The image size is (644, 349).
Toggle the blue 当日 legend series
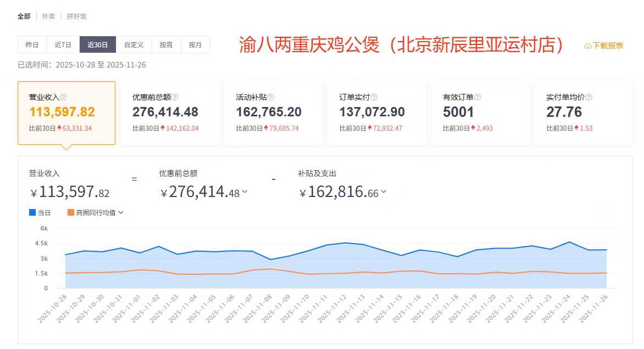[x=32, y=212]
